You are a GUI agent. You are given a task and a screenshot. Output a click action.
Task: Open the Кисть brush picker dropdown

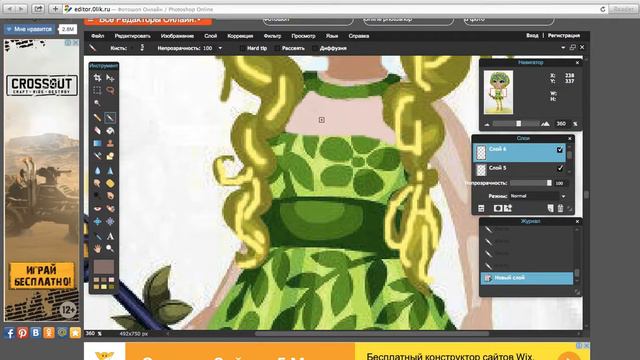pos(142,48)
